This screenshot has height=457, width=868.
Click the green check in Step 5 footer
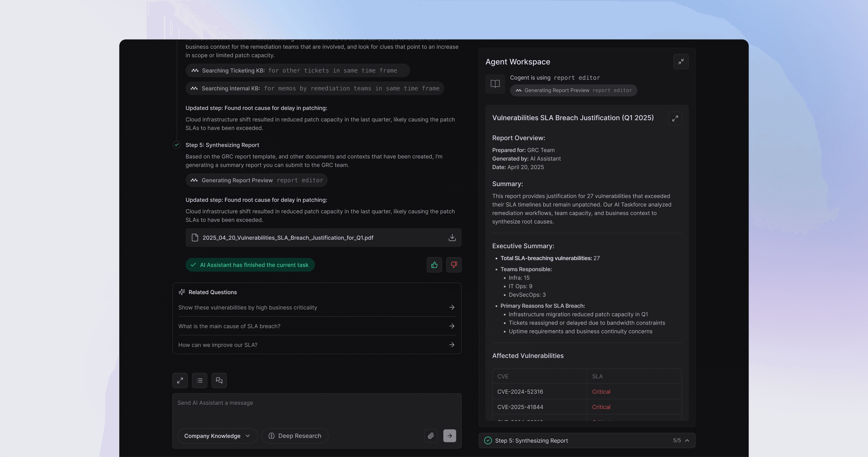pos(488,441)
